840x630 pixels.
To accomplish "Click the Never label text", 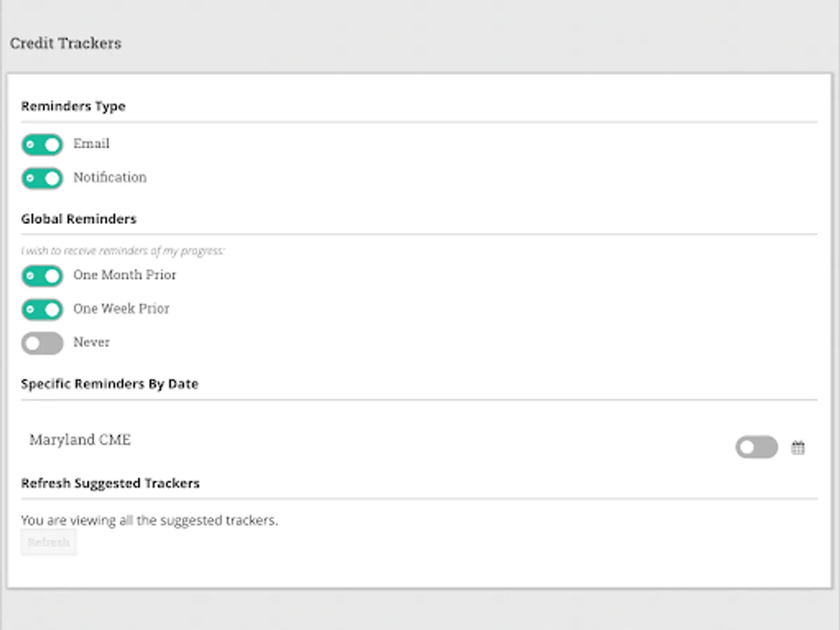I will tap(92, 342).
